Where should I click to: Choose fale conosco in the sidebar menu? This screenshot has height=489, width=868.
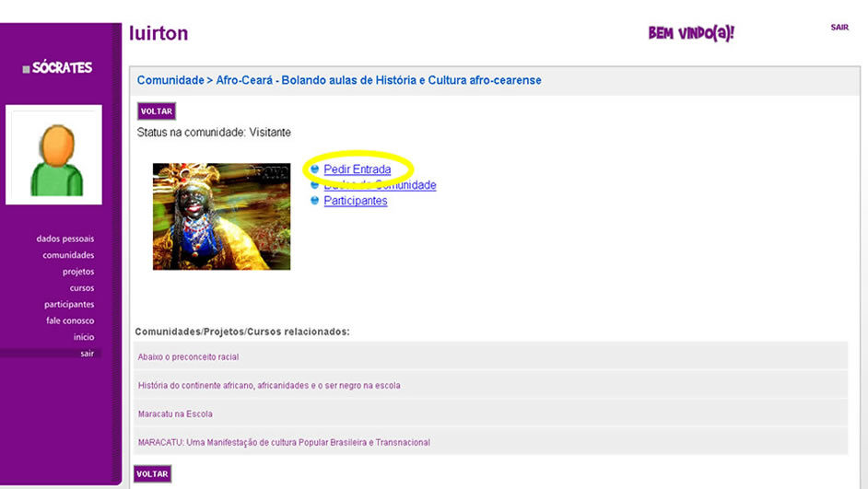70,320
